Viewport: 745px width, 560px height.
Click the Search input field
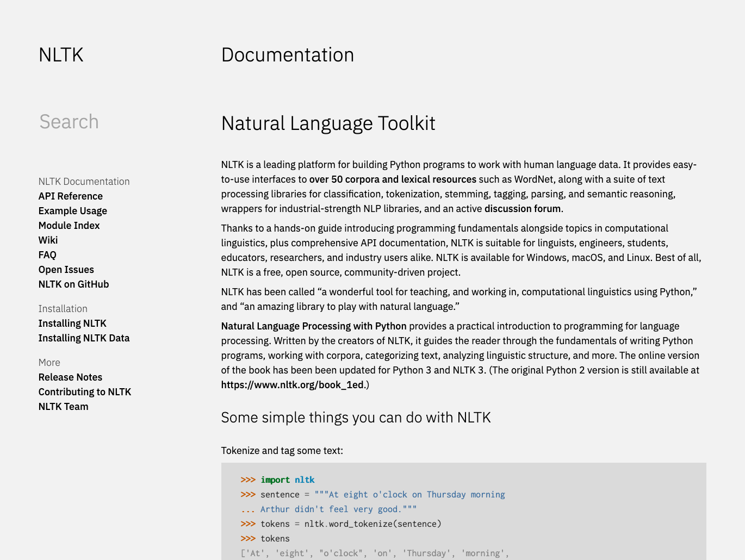point(109,122)
